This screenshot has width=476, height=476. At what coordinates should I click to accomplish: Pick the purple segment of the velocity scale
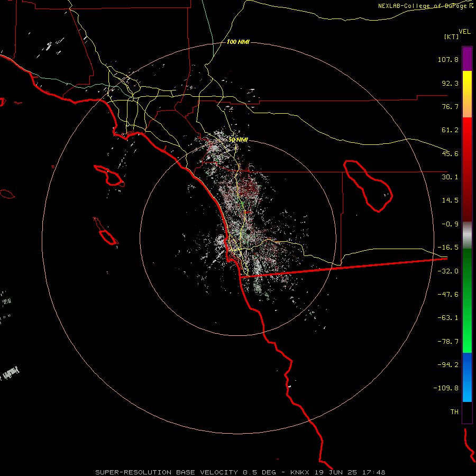click(467, 59)
